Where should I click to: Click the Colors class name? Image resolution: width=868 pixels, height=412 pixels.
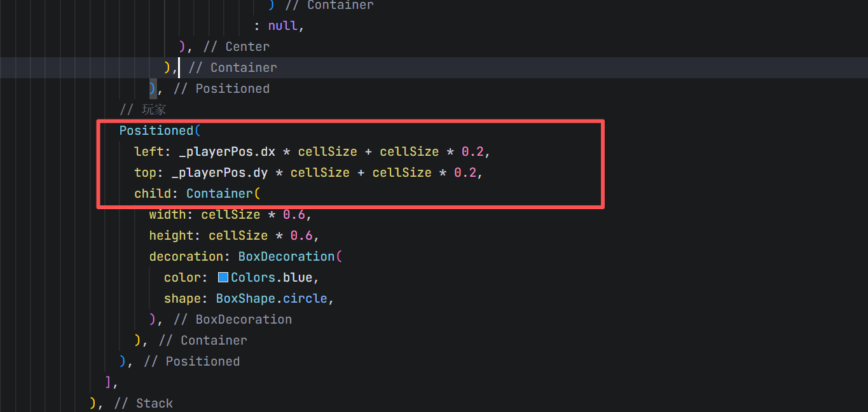tap(253, 277)
